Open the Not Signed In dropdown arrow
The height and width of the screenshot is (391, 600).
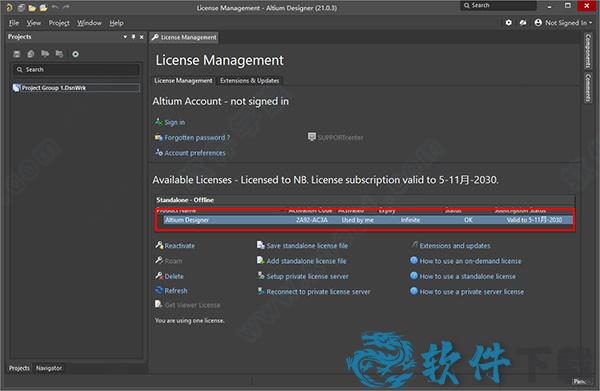coord(590,23)
